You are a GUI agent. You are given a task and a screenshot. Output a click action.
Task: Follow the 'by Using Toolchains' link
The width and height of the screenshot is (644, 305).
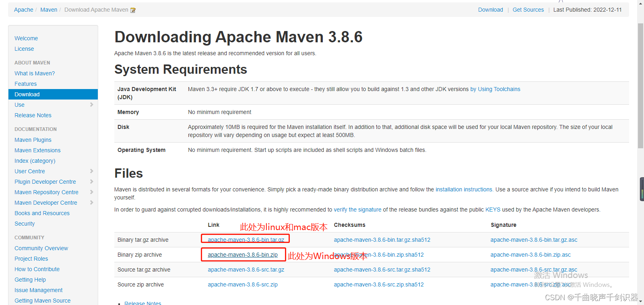pos(495,89)
